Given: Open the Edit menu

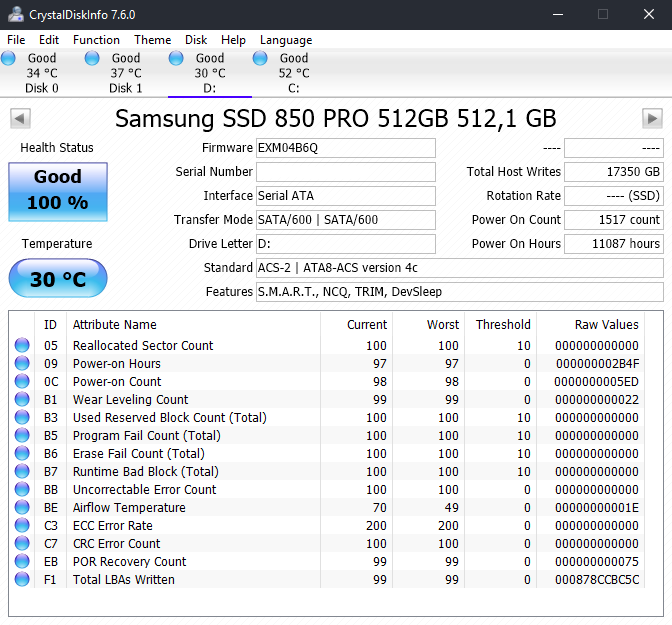Looking at the screenshot, I should point(49,40).
